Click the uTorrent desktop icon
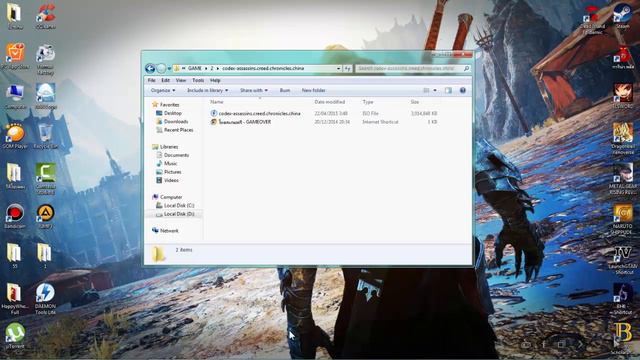This screenshot has width=640, height=360. pyautogui.click(x=15, y=336)
